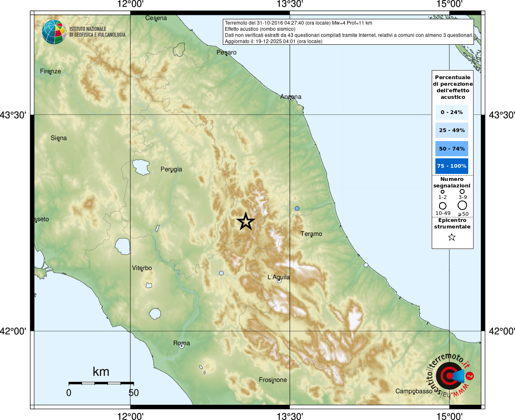The height and width of the screenshot is (420, 515).
Task: Click the ≥50 reports legend circle
Action: (462, 205)
